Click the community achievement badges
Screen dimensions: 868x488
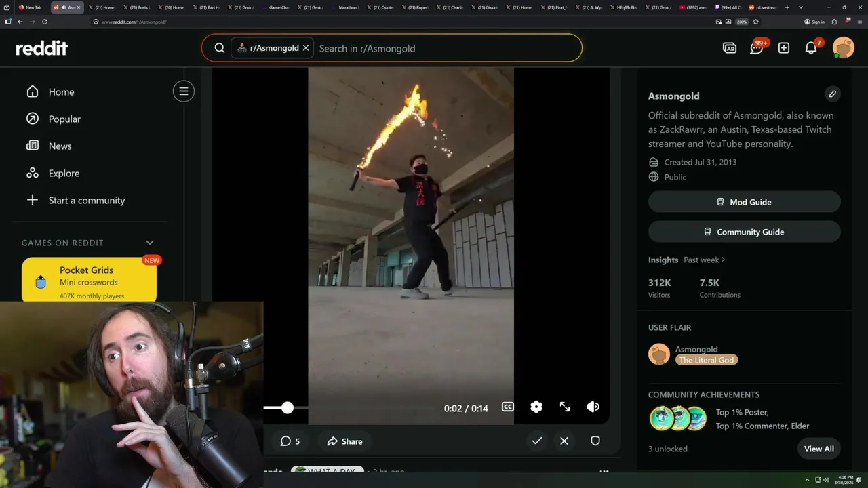pos(678,419)
